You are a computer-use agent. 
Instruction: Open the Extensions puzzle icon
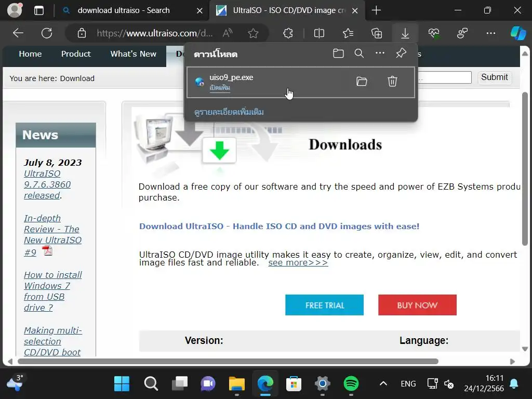288,33
